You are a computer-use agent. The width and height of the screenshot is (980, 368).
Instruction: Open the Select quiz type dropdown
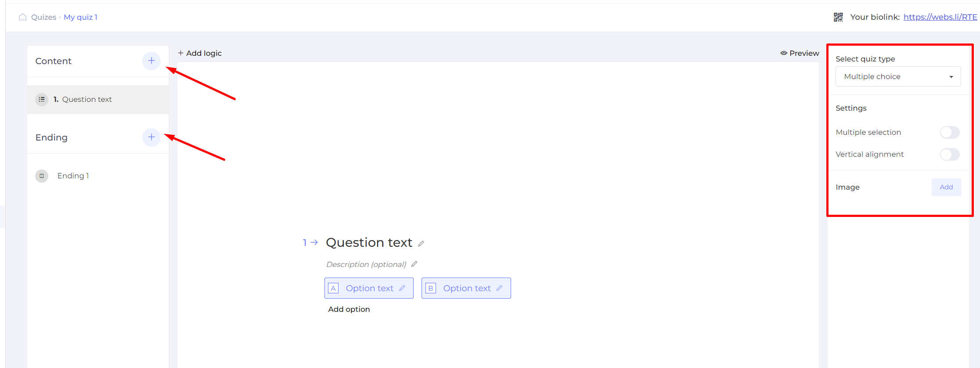(898, 76)
